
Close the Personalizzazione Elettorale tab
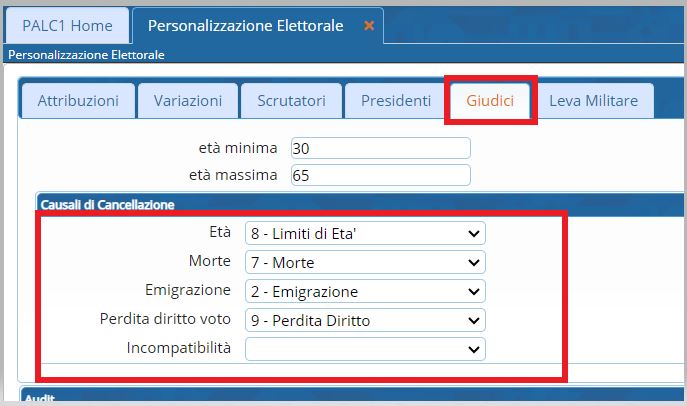(369, 25)
